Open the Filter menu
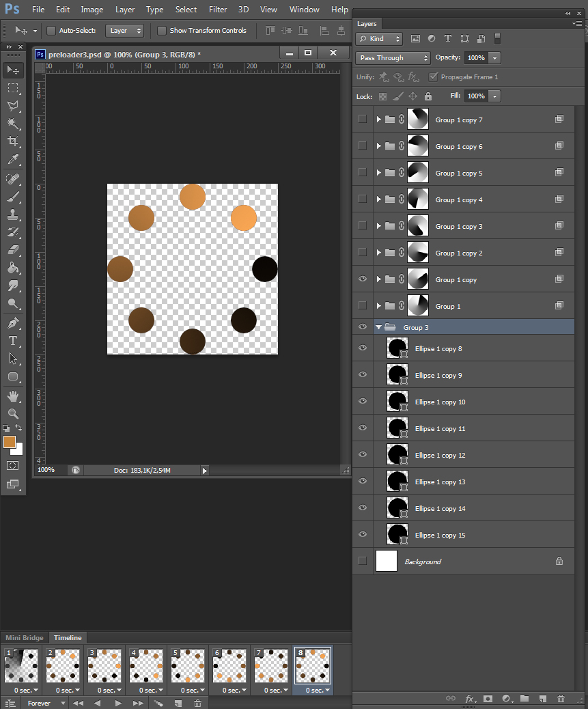 click(218, 10)
